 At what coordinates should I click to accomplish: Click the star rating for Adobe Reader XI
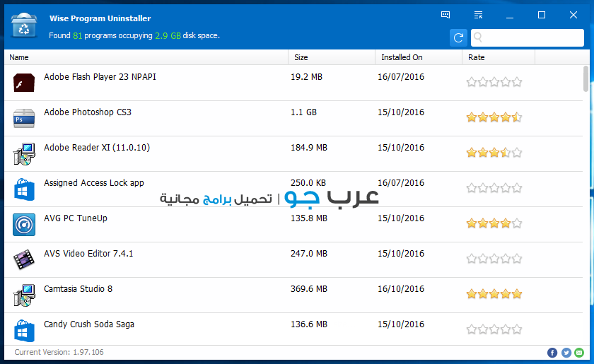click(494, 153)
